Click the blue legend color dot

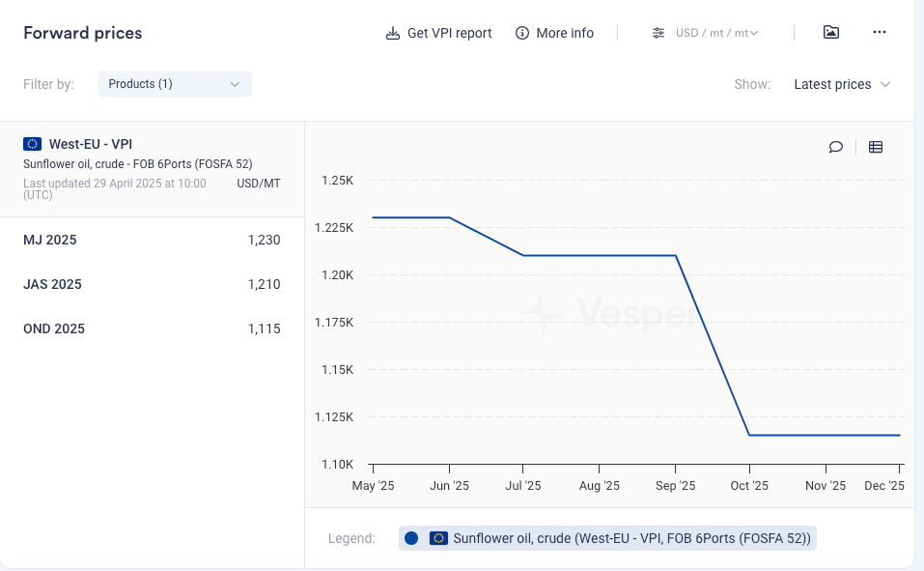pos(411,538)
